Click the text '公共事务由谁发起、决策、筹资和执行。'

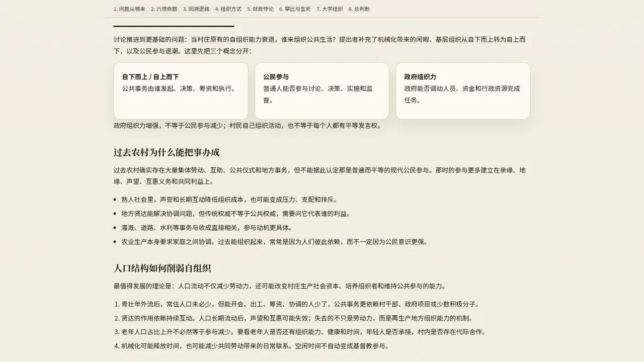pos(180,88)
